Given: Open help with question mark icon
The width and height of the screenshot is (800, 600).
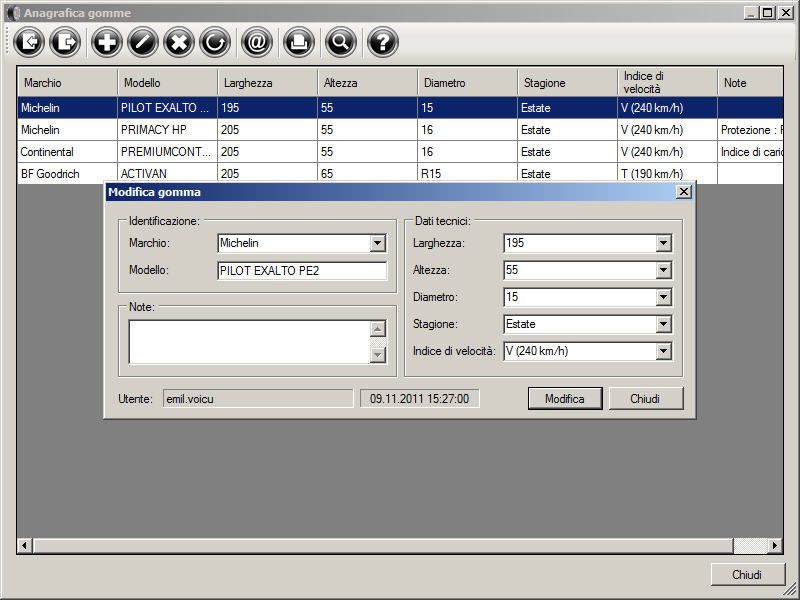Looking at the screenshot, I should (383, 42).
